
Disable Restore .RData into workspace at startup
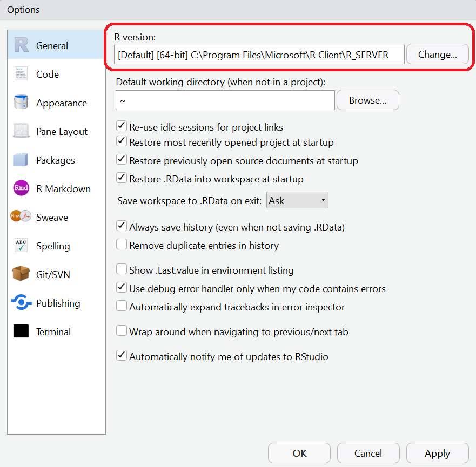tap(122, 178)
